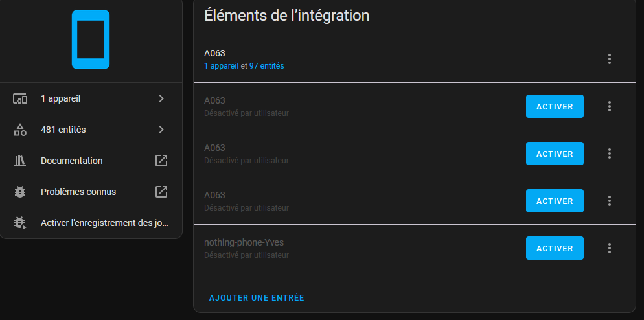
Task: Select Activer l'enregistrement des journaux item
Action: (x=91, y=223)
